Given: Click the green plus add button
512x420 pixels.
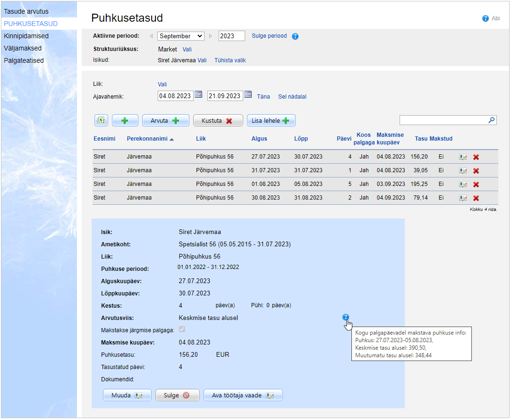Looking at the screenshot, I should (125, 120).
